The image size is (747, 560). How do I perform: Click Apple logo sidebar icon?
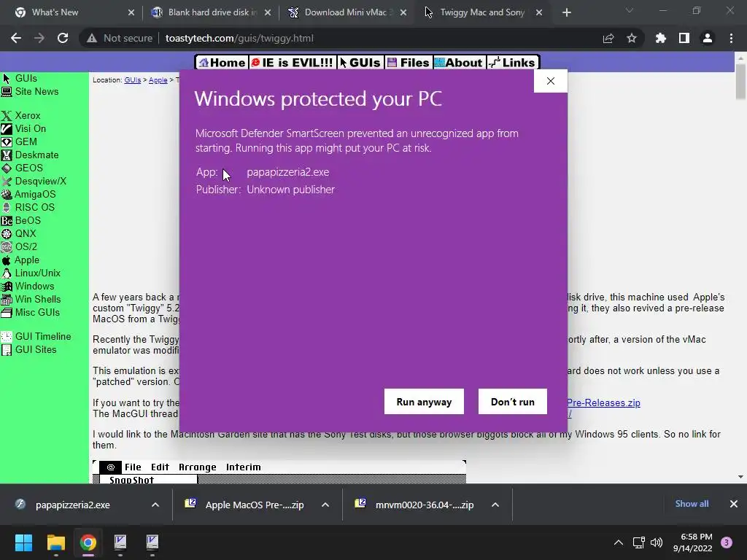coord(6,260)
